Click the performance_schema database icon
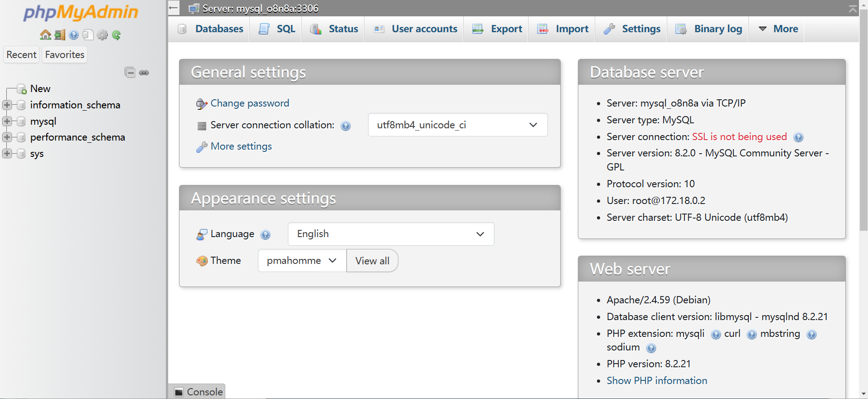 click(21, 137)
